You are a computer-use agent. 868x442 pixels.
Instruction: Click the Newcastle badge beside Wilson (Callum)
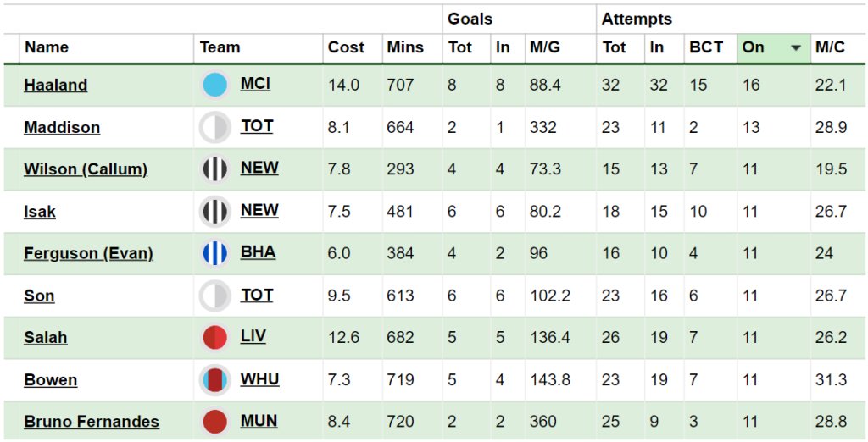point(214,169)
